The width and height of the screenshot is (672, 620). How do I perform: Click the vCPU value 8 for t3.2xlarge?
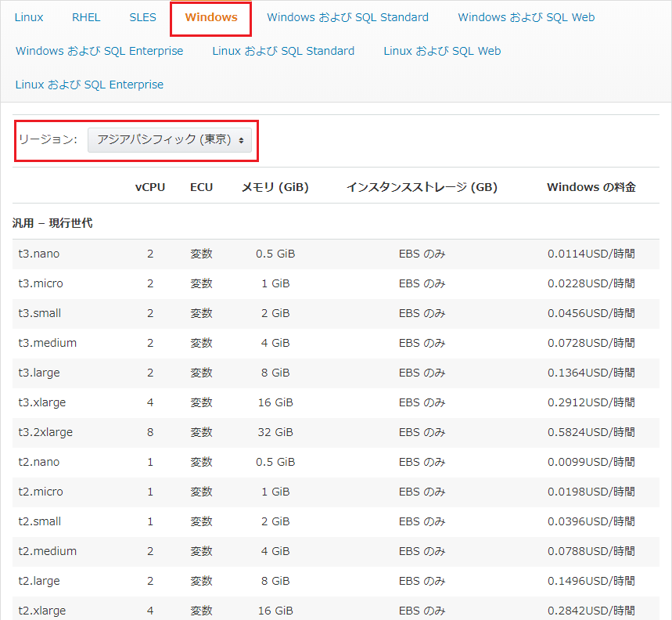point(150,432)
